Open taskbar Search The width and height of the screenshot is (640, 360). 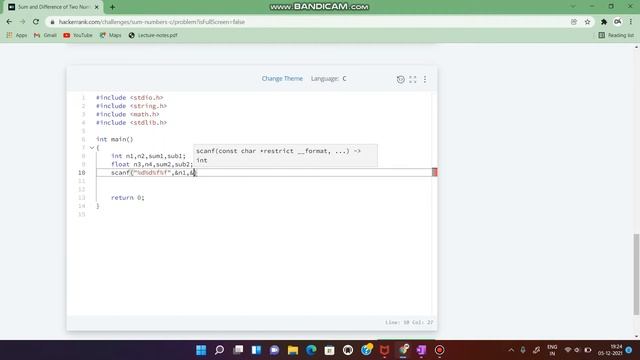click(x=220, y=350)
